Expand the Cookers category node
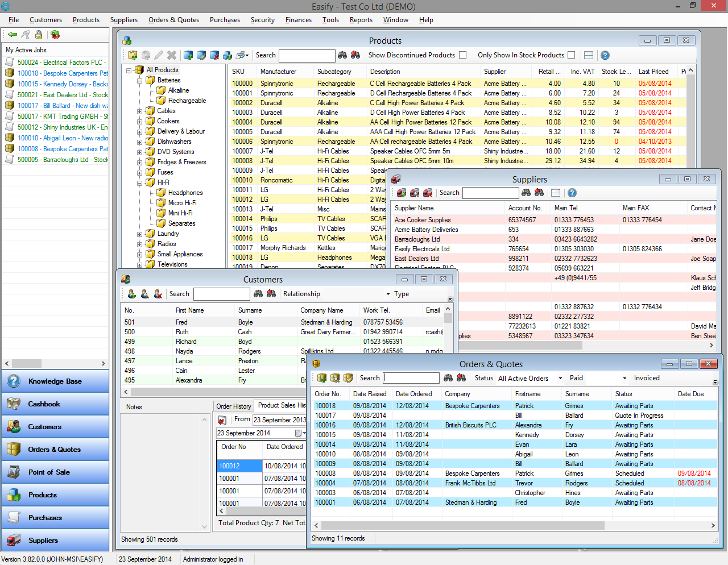The image size is (728, 565). point(140,122)
